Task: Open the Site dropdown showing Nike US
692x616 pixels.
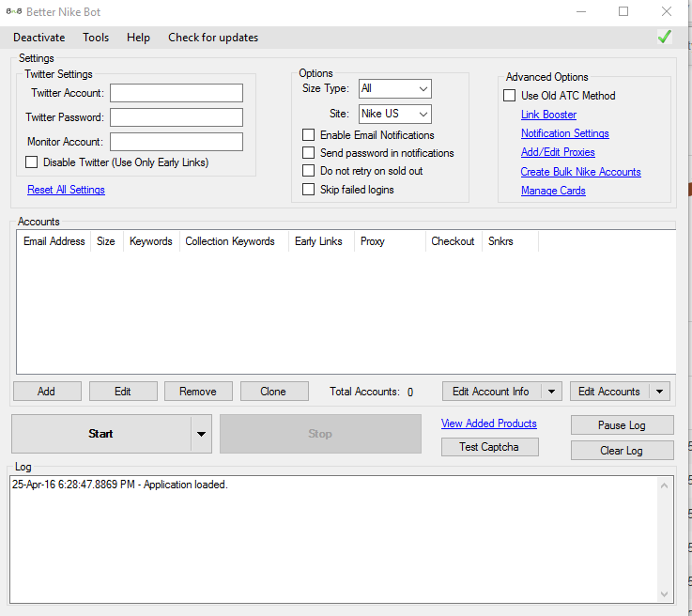Action: (395, 114)
